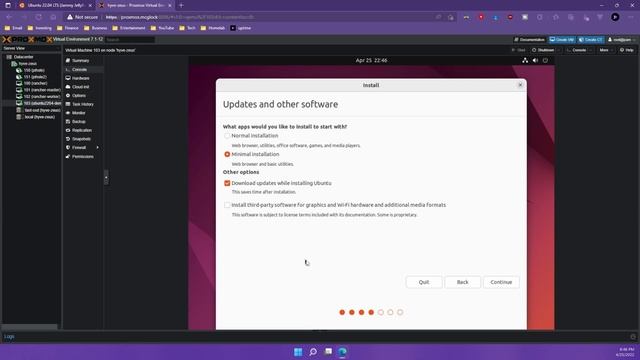The image size is (640, 360).
Task: Open a new browser tab
Action: coord(181,5)
